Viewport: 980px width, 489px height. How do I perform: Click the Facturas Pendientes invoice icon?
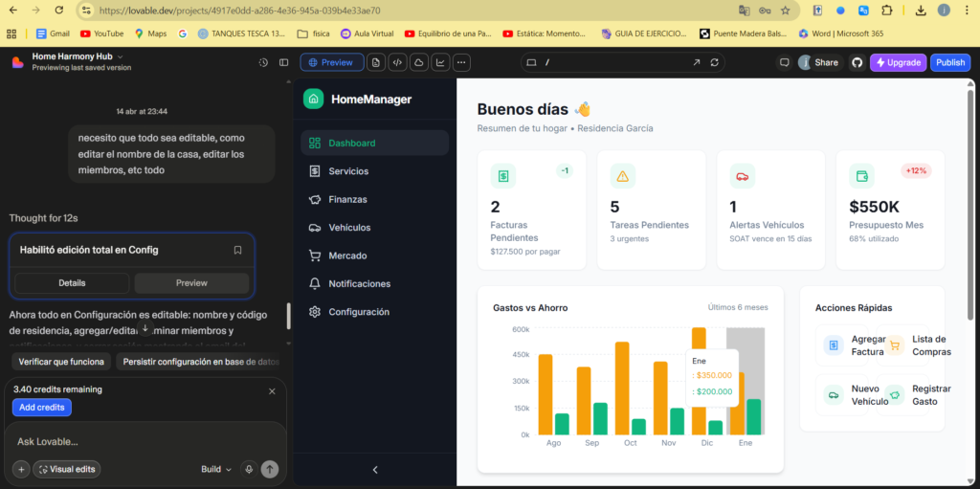coord(503,176)
